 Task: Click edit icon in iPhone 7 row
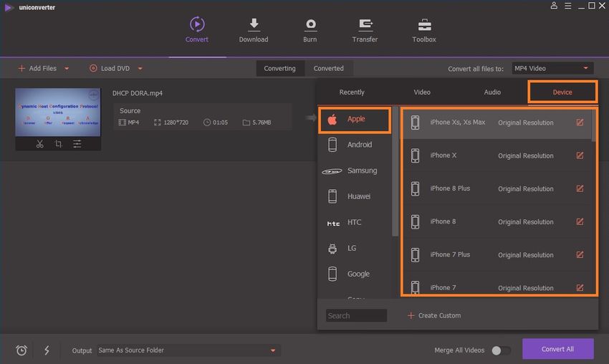tap(580, 287)
